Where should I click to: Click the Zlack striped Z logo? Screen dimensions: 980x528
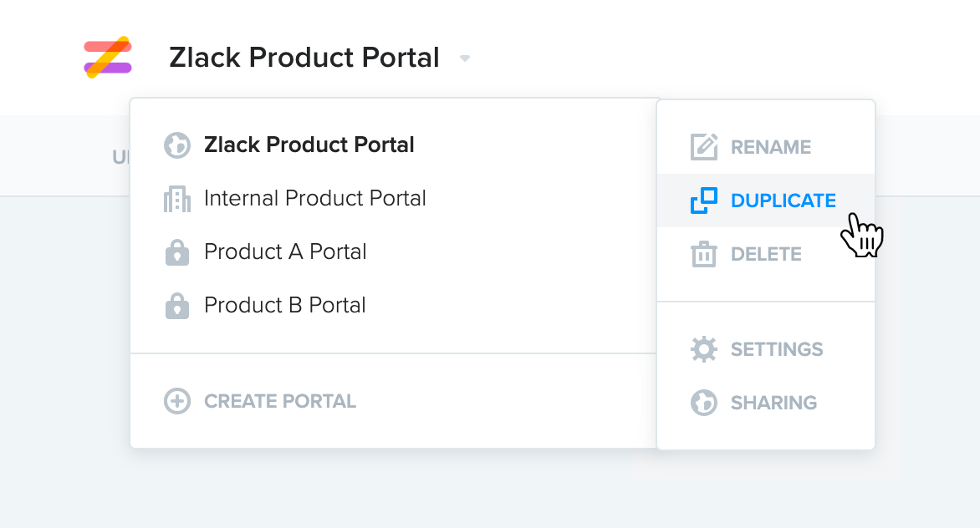click(108, 57)
